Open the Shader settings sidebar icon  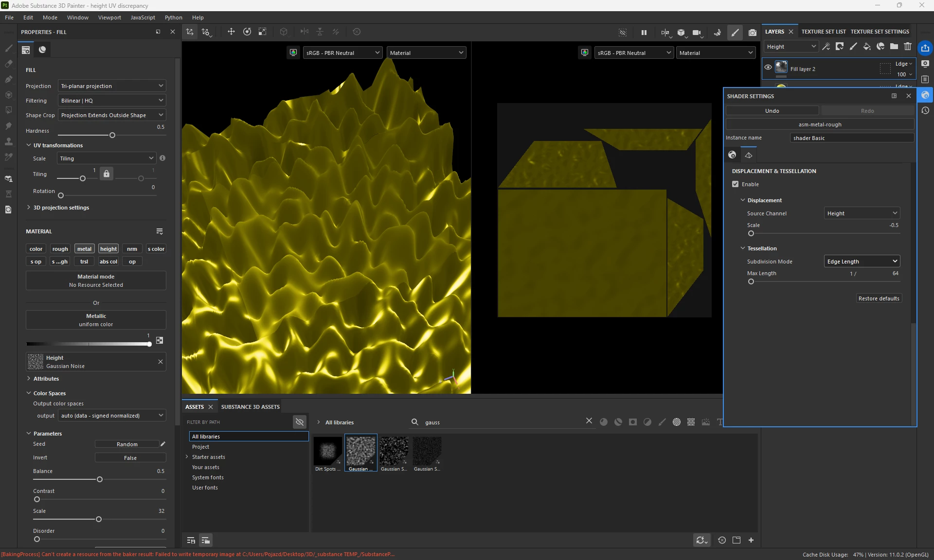point(925,95)
